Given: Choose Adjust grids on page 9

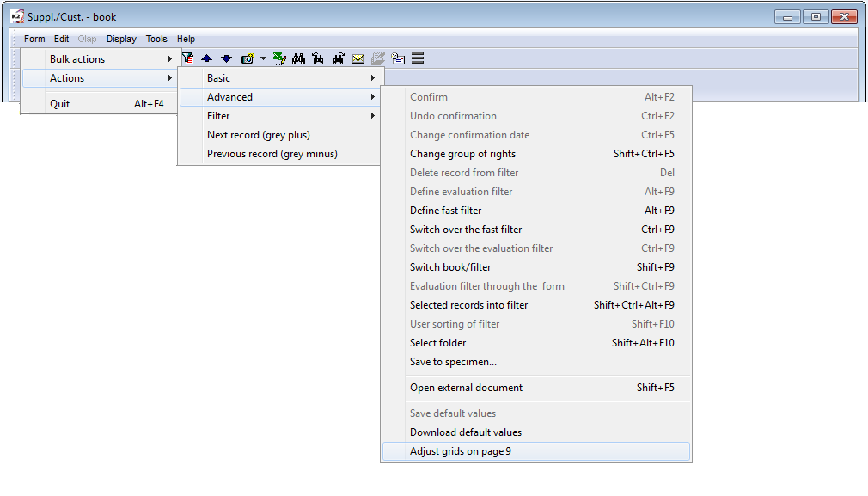Looking at the screenshot, I should pos(536,451).
